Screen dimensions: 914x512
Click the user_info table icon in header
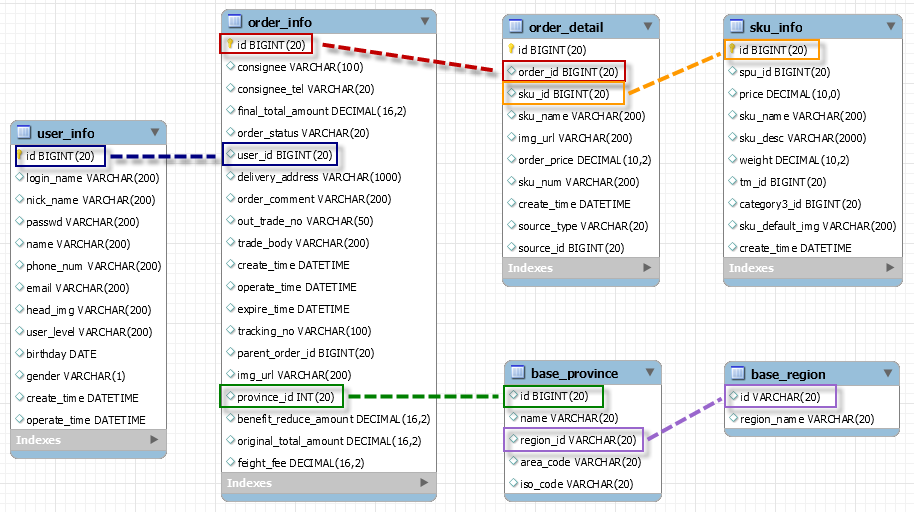click(25, 133)
